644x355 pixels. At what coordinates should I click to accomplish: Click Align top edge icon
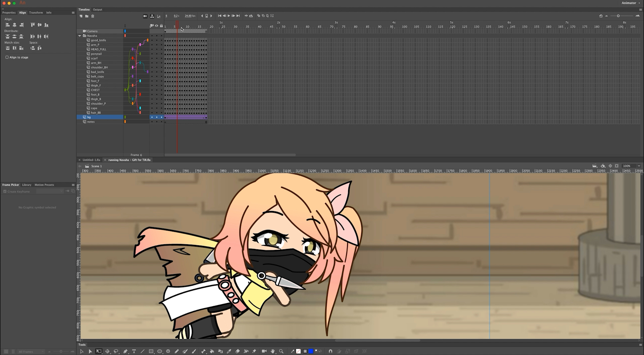[x=33, y=25]
